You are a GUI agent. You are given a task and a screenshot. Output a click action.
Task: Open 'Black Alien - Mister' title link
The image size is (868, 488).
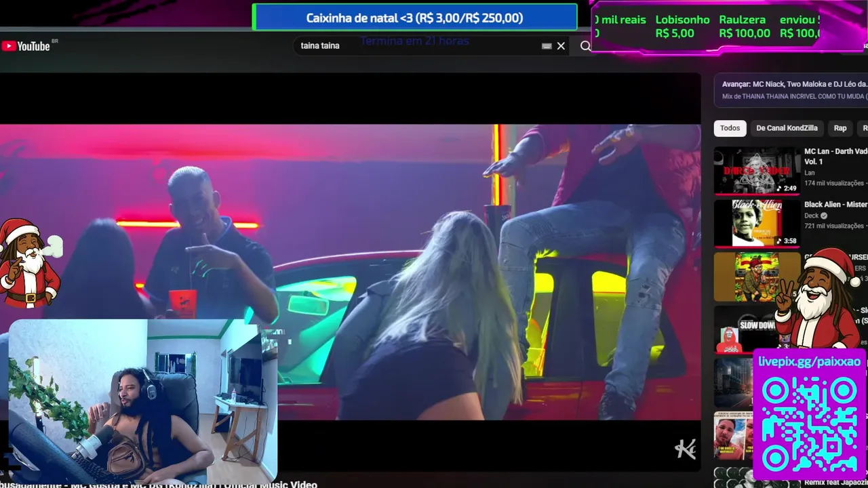[835, 204]
